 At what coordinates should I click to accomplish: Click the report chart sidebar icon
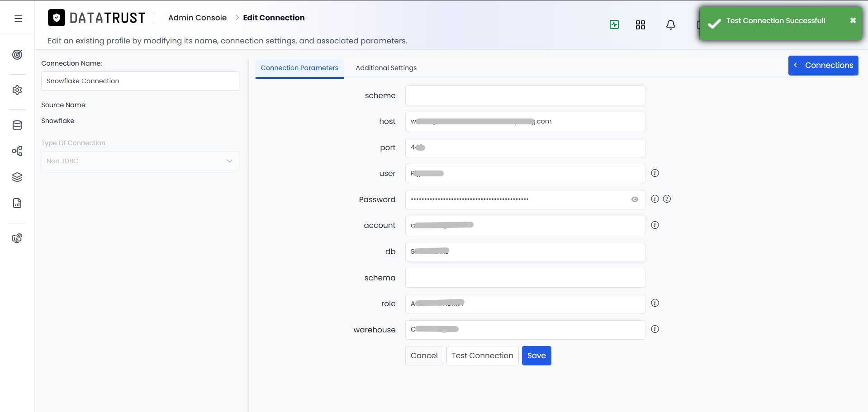pos(17,203)
